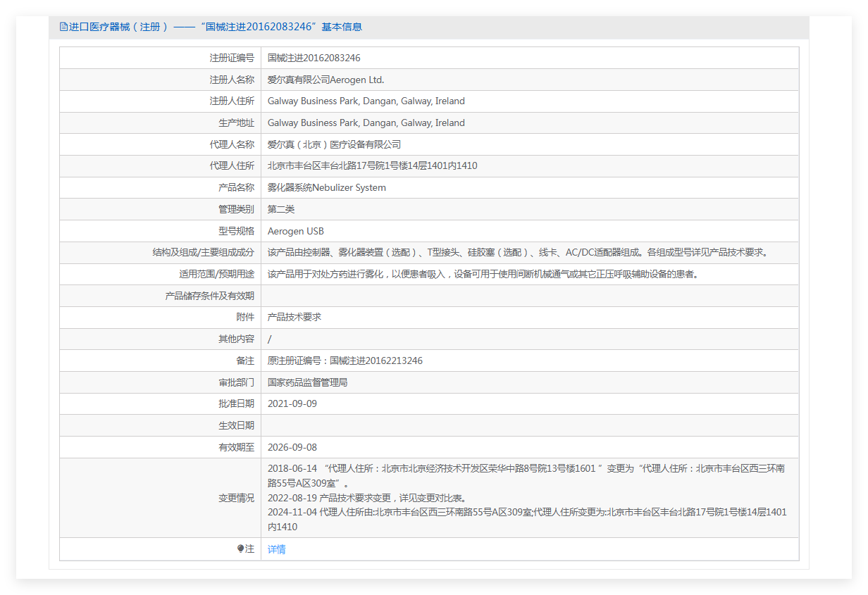Click agent address 北京市丰台区丰台北路17号院
Image resolution: width=868 pixels, height=595 pixels.
coord(373,166)
